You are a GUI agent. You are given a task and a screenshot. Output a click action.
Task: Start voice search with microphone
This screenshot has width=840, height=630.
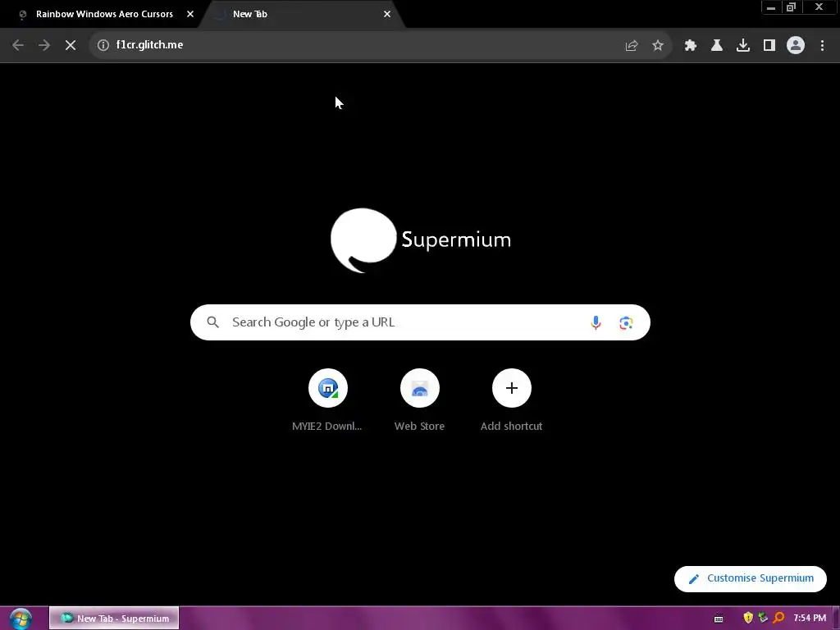click(x=596, y=322)
